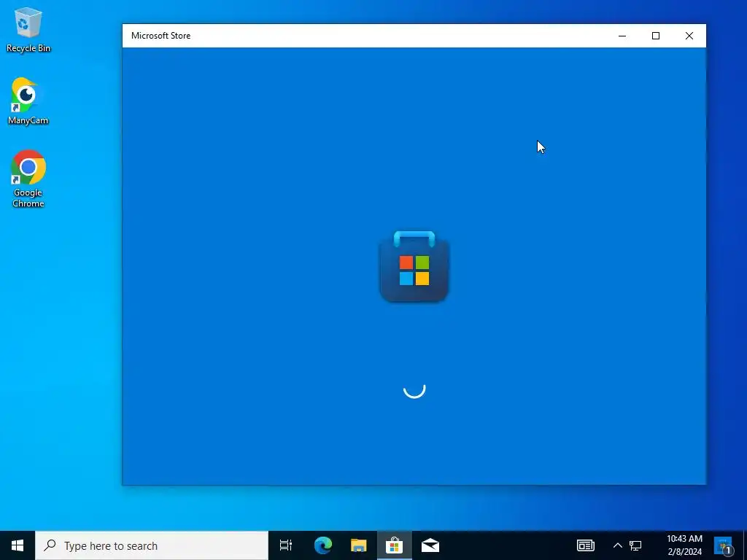Open the clock showing 10:43 AM

click(684, 545)
